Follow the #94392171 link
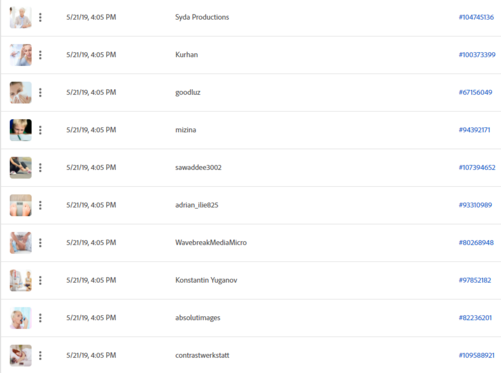Image resolution: width=501 pixels, height=373 pixels. [474, 130]
